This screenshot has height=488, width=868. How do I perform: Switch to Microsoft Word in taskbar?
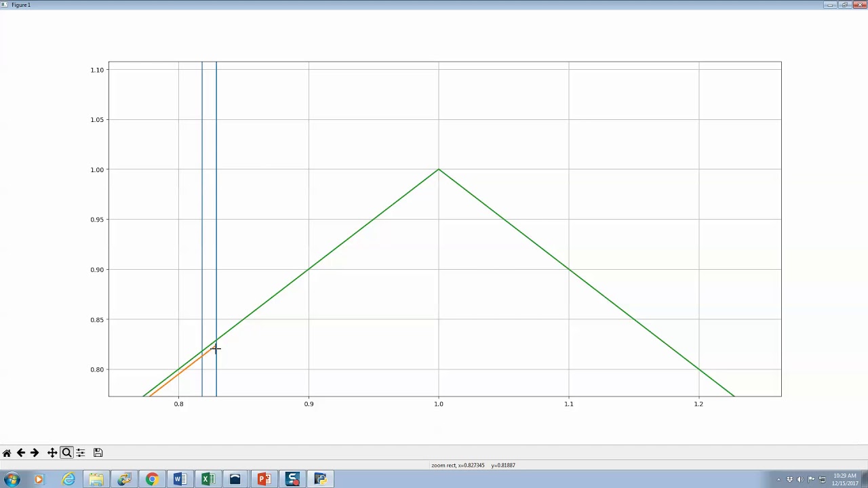180,480
